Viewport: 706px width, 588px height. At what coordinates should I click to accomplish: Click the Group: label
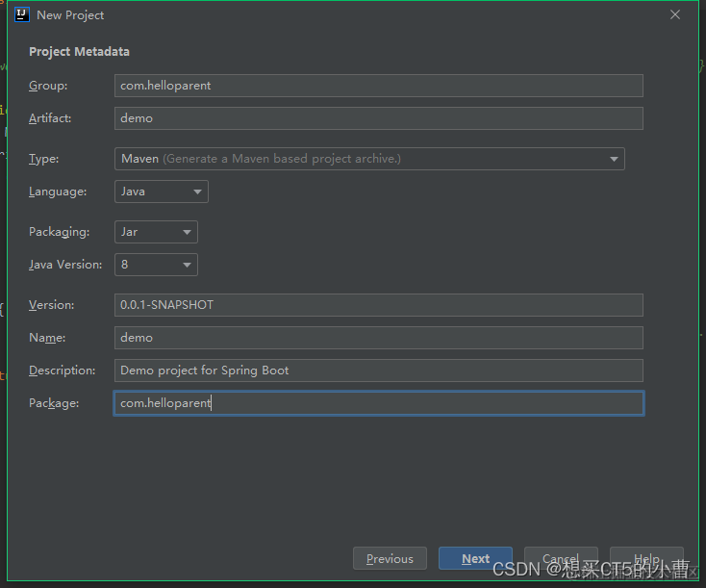48,86
